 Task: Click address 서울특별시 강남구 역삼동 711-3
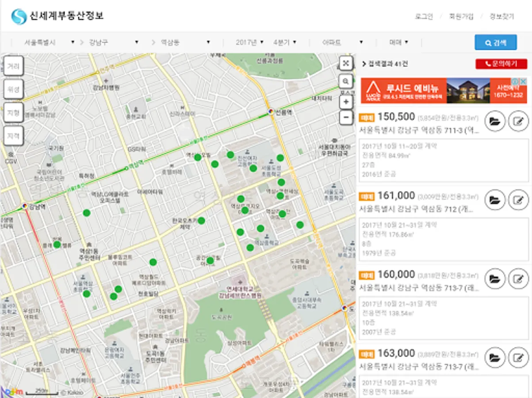point(419,130)
